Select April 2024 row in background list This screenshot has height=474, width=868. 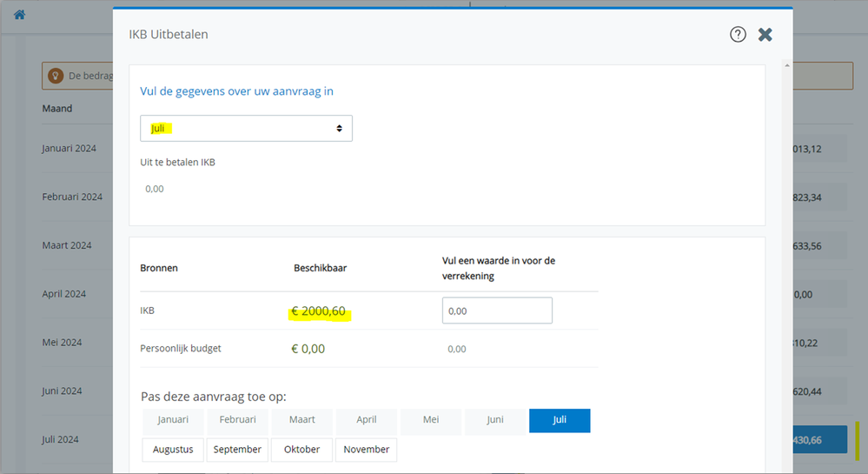63,294
